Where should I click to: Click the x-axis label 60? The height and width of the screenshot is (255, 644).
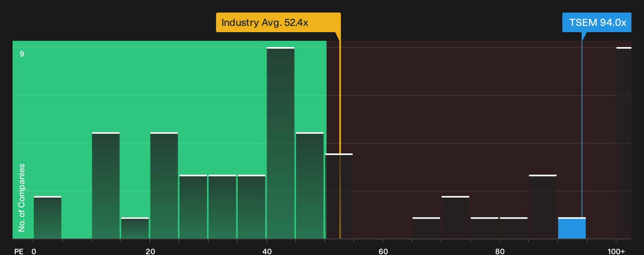tap(383, 251)
